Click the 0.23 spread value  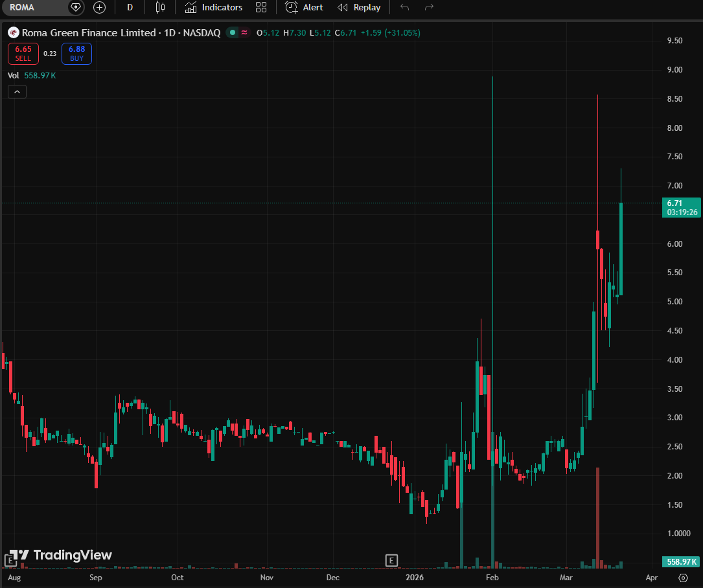click(x=50, y=54)
